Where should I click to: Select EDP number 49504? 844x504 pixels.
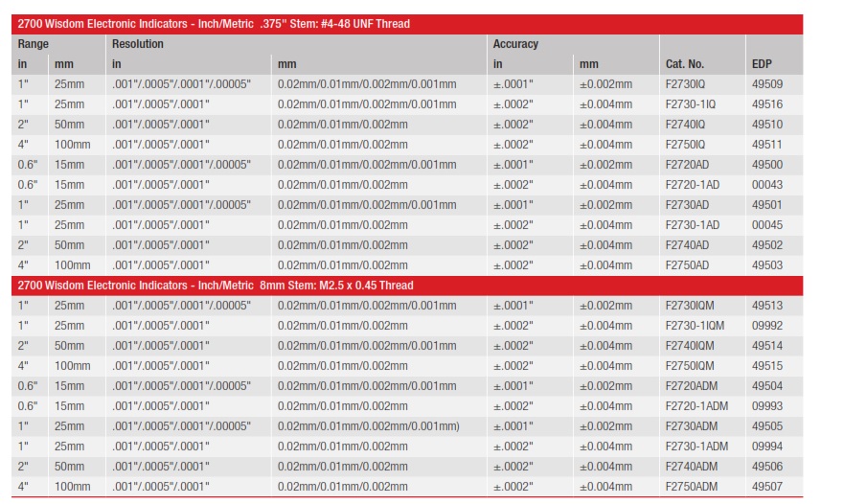[767, 386]
